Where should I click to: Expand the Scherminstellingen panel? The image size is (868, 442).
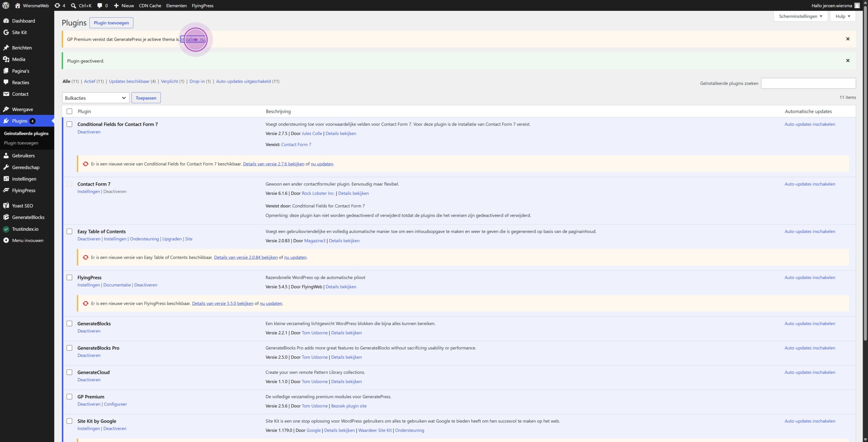[x=801, y=16]
